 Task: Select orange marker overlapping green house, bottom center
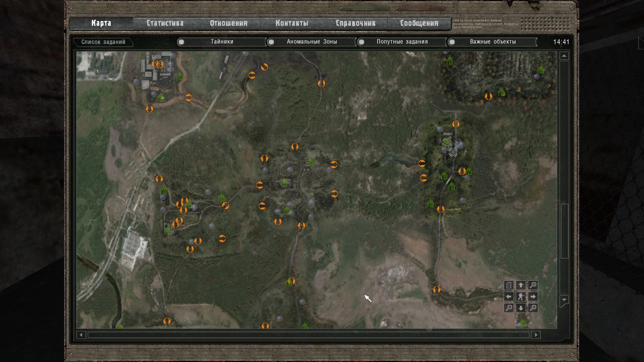coord(291,281)
